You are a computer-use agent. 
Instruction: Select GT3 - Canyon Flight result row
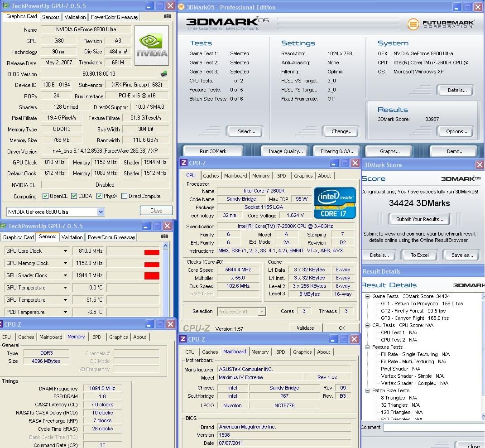[414, 318]
